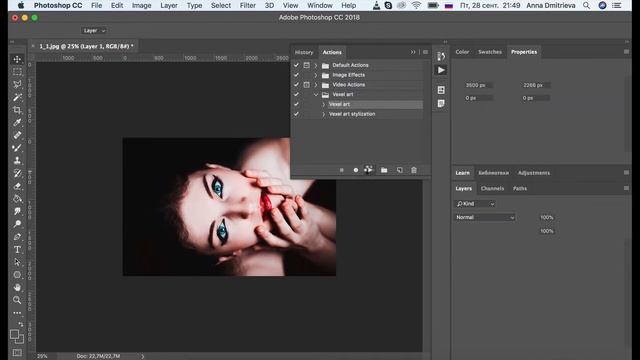Switch to the Channels tab
Screen dimensions: 640x360
(492, 188)
